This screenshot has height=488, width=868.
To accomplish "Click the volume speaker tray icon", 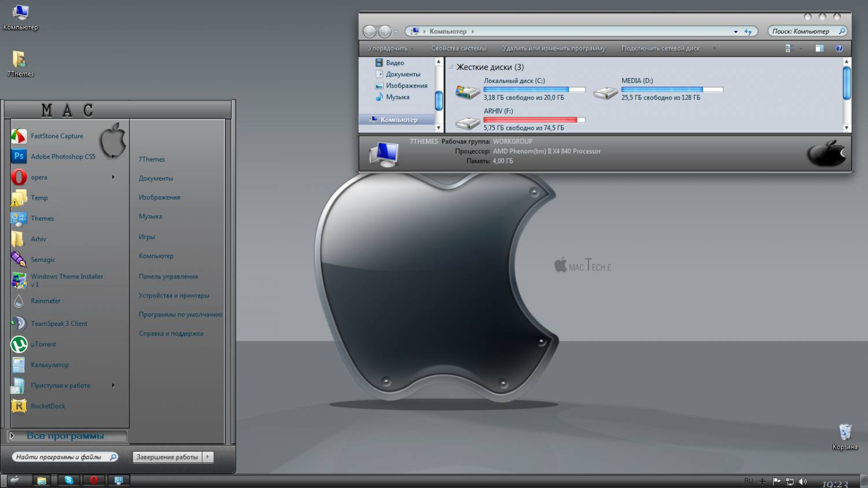I will tap(803, 481).
